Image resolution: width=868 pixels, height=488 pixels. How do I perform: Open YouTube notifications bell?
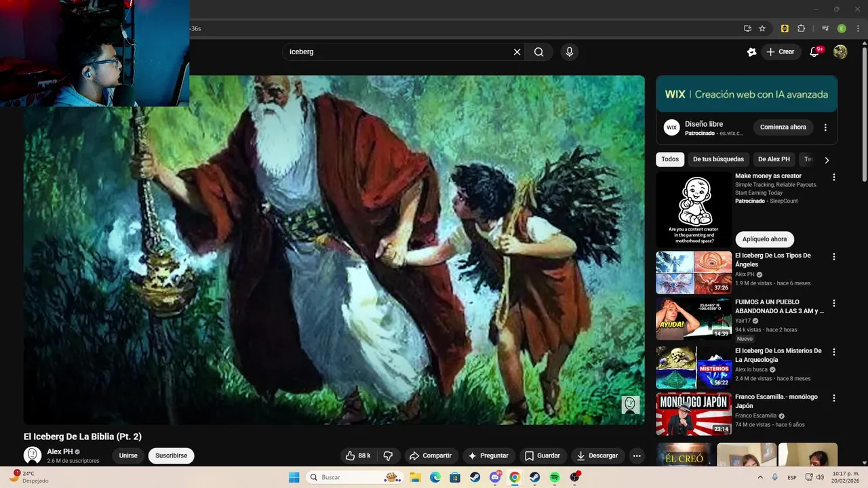click(814, 52)
